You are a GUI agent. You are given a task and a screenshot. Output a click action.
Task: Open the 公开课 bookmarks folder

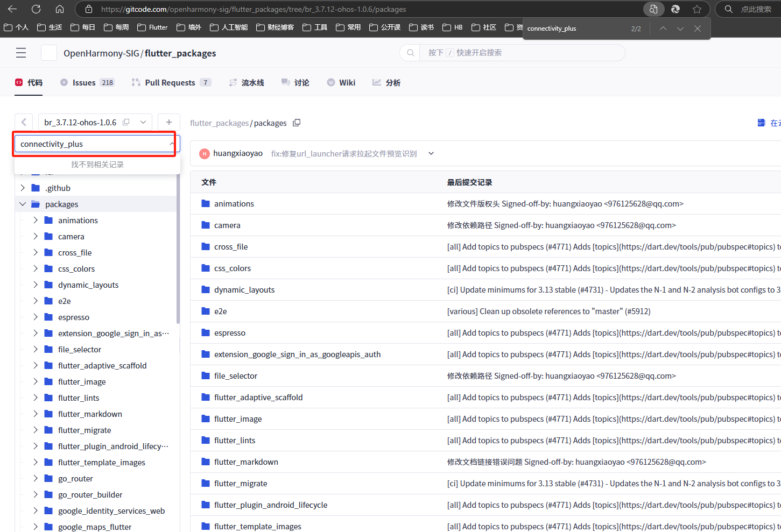(x=385, y=27)
